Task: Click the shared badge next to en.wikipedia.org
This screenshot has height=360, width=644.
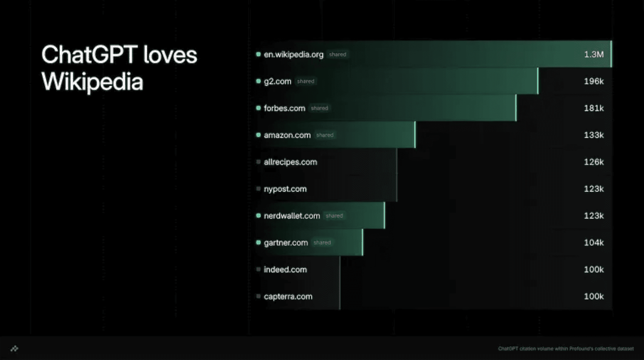Action: pyautogui.click(x=338, y=54)
